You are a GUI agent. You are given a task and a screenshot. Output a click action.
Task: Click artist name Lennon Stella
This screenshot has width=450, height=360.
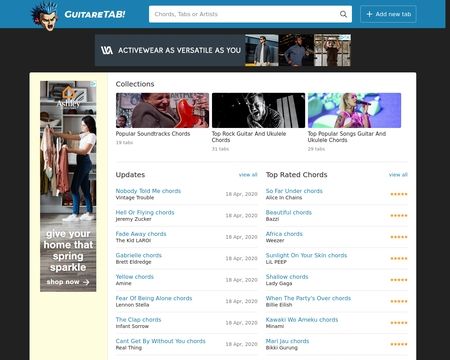click(x=132, y=305)
